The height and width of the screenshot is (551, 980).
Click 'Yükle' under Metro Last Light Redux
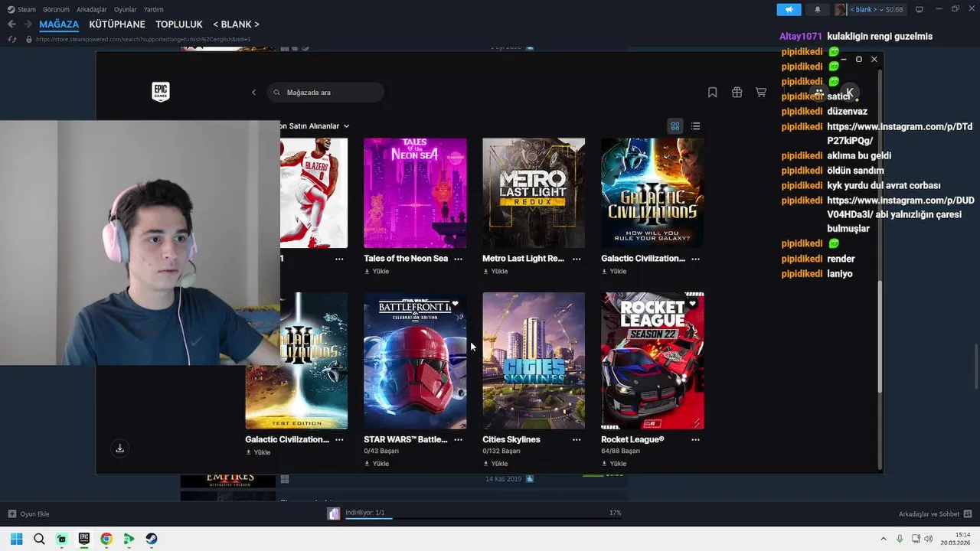[x=495, y=272]
